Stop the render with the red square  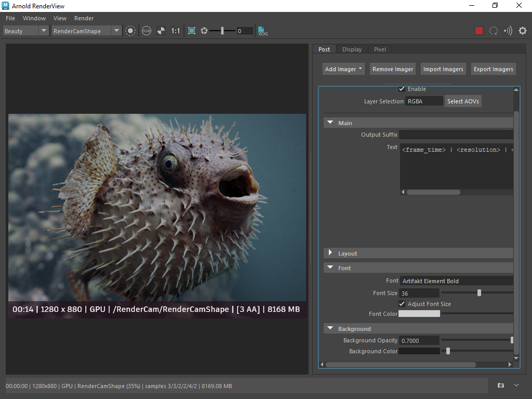[479, 31]
